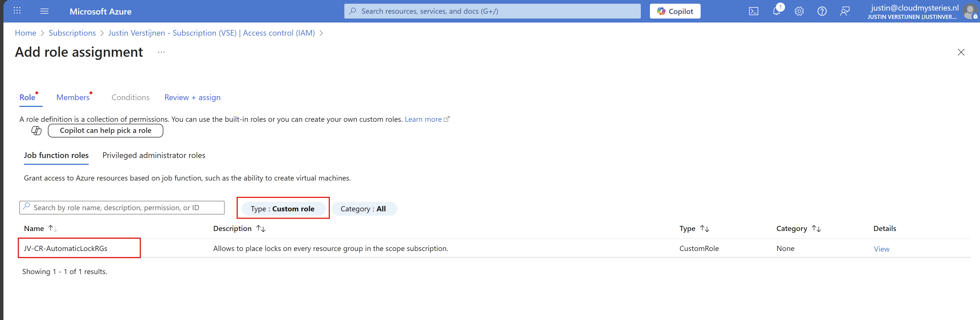Select the JV-CR-AutomaticLockRGs role row

pyautogui.click(x=66, y=248)
